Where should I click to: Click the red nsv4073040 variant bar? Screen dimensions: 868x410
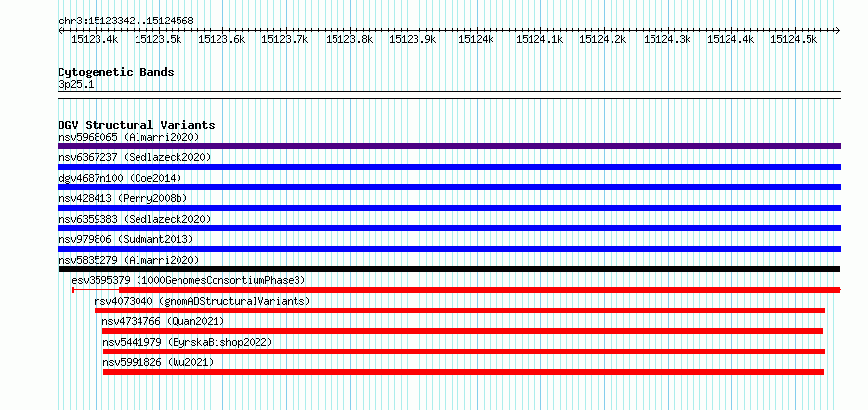click(460, 310)
